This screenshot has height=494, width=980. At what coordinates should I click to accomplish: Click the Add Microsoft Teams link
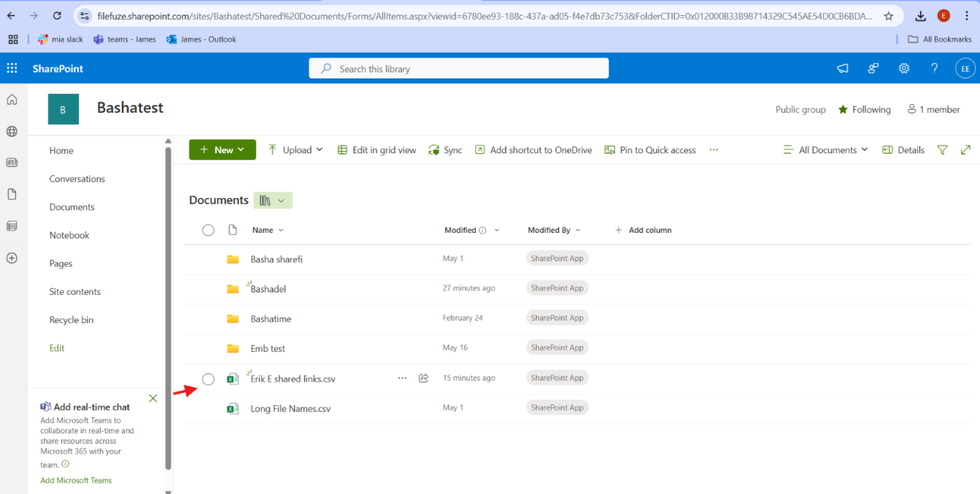[76, 480]
